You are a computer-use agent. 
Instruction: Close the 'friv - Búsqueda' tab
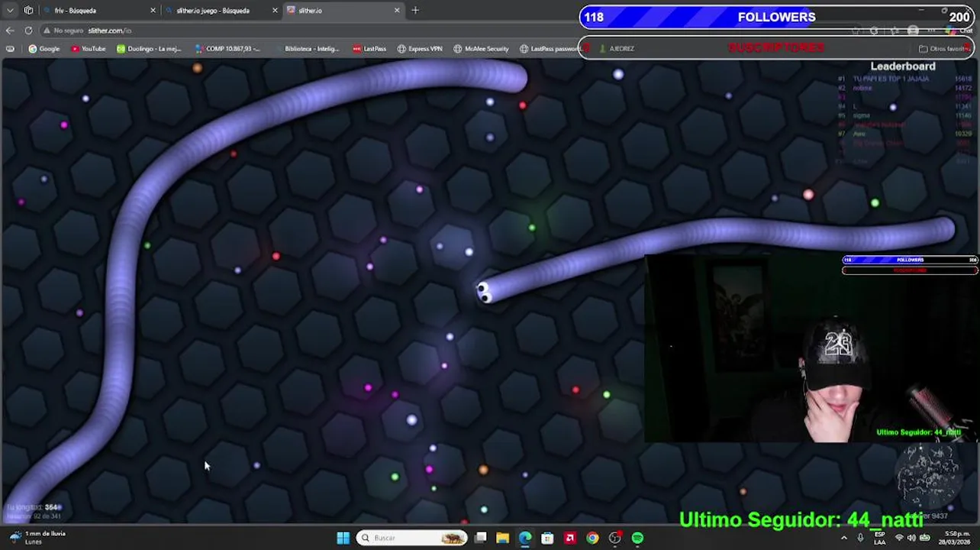pos(153,11)
